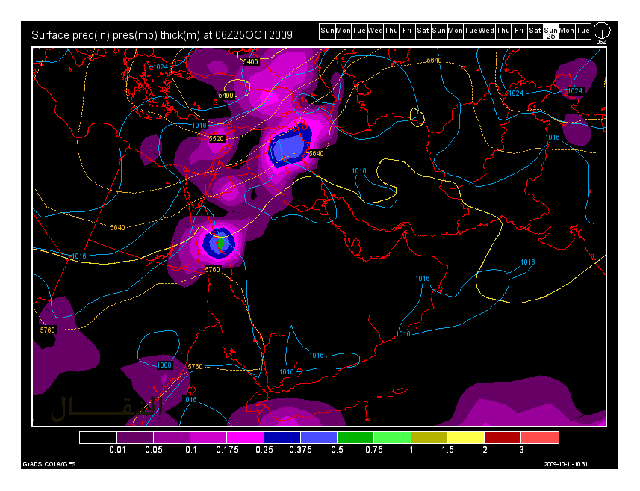Click the legend value '0.75'

point(374,450)
